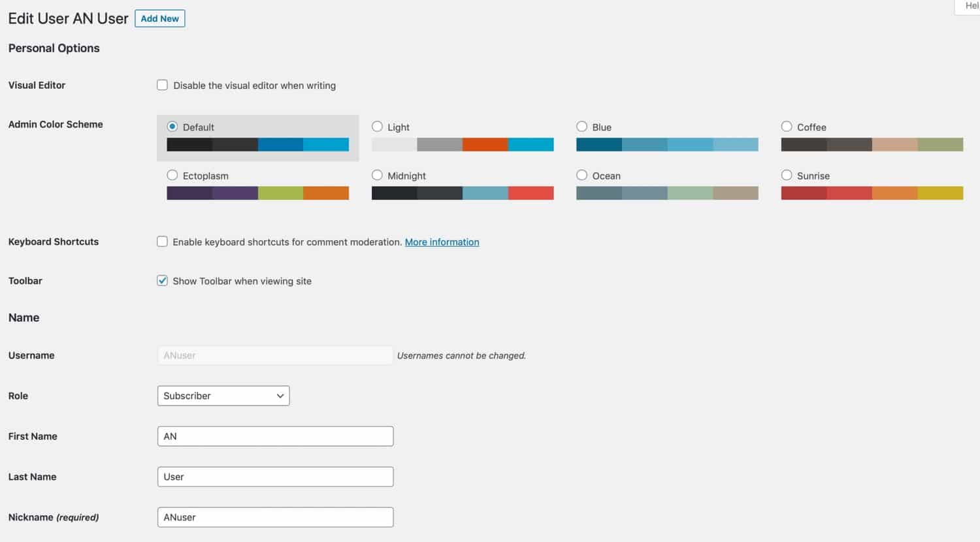Pick the Ectoplasm color scheme
The height and width of the screenshot is (542, 980).
[x=172, y=175]
